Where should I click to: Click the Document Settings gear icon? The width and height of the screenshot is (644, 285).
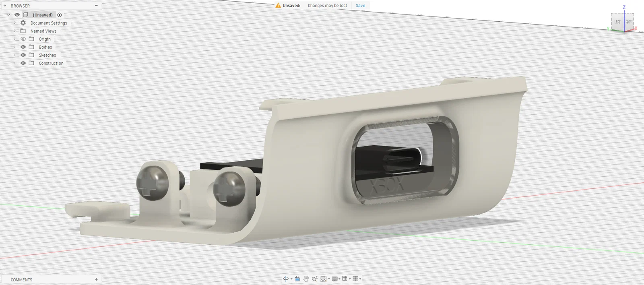pos(23,23)
